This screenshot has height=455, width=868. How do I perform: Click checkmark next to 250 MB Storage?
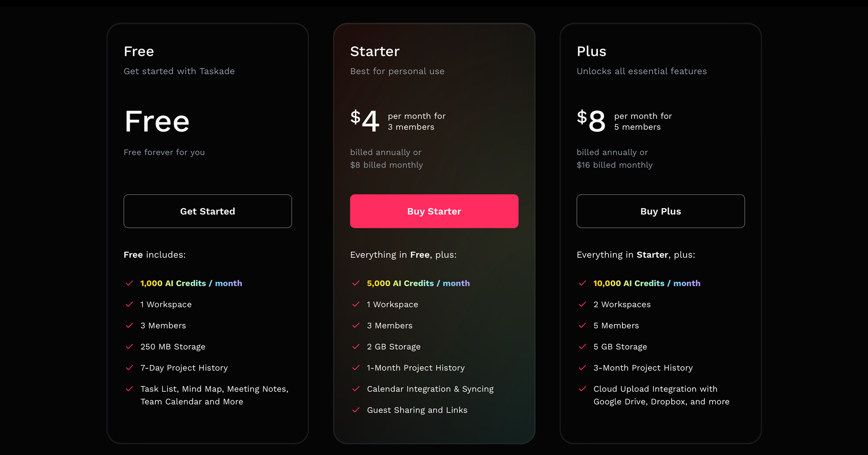coord(129,347)
